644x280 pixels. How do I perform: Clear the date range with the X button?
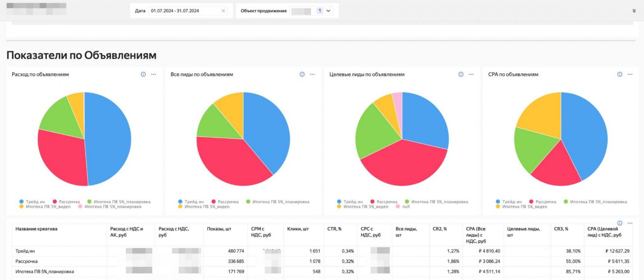click(x=223, y=11)
